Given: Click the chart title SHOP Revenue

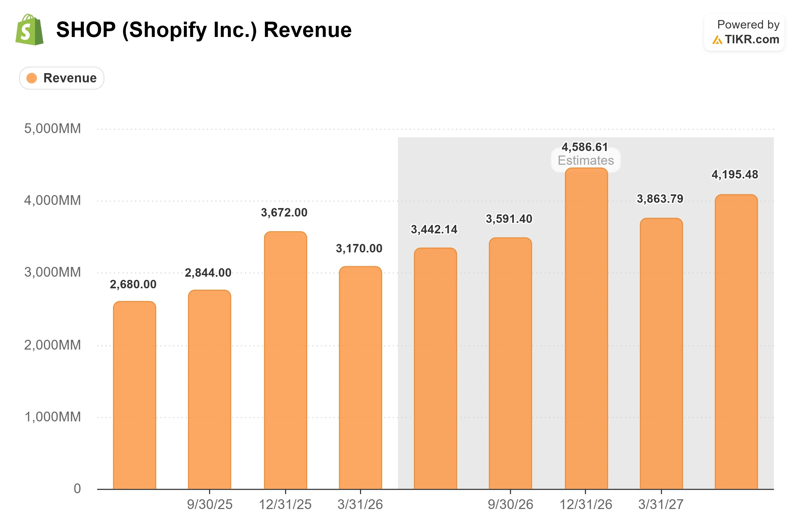Looking at the screenshot, I should (204, 30).
